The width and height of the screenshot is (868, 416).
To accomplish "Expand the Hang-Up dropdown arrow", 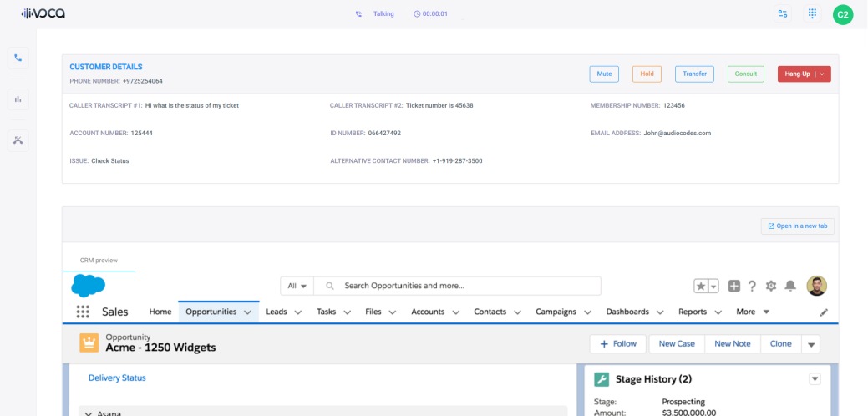I will tap(823, 74).
